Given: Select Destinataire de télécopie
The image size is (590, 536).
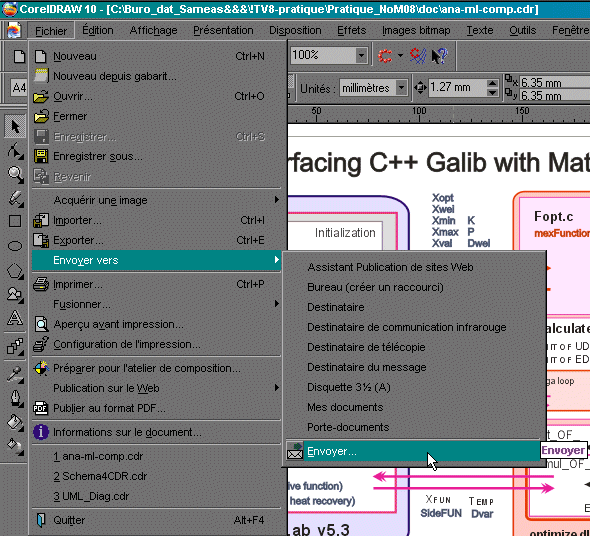Looking at the screenshot, I should [x=413, y=347].
